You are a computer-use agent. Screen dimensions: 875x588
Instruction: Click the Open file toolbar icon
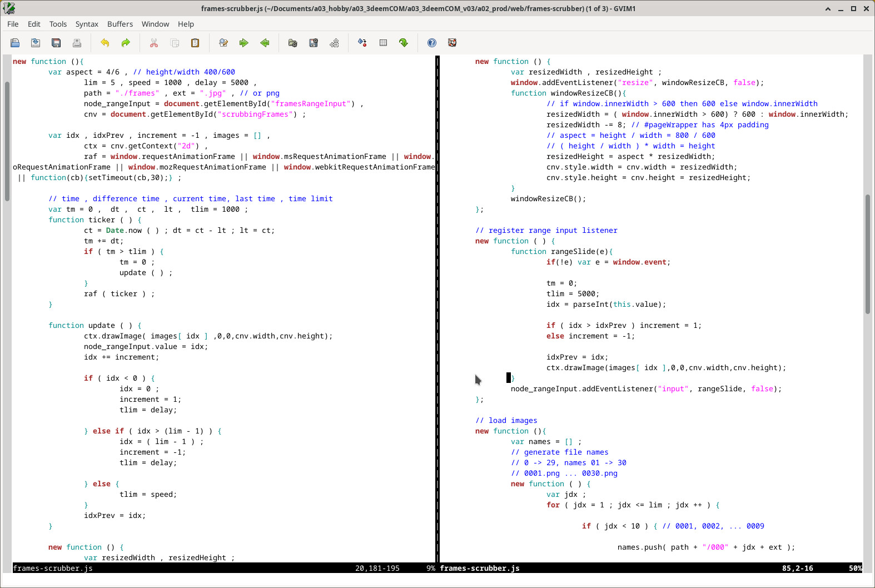(x=15, y=43)
